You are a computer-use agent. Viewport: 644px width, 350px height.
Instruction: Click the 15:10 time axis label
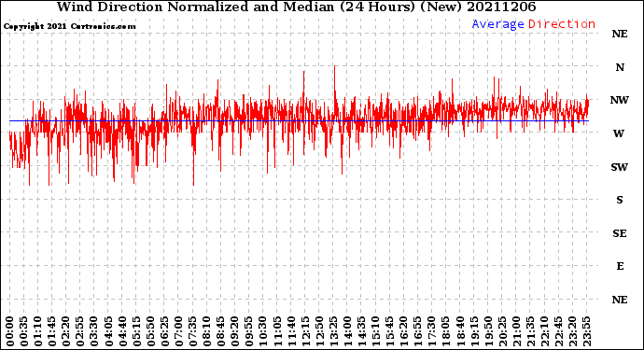coord(375,331)
